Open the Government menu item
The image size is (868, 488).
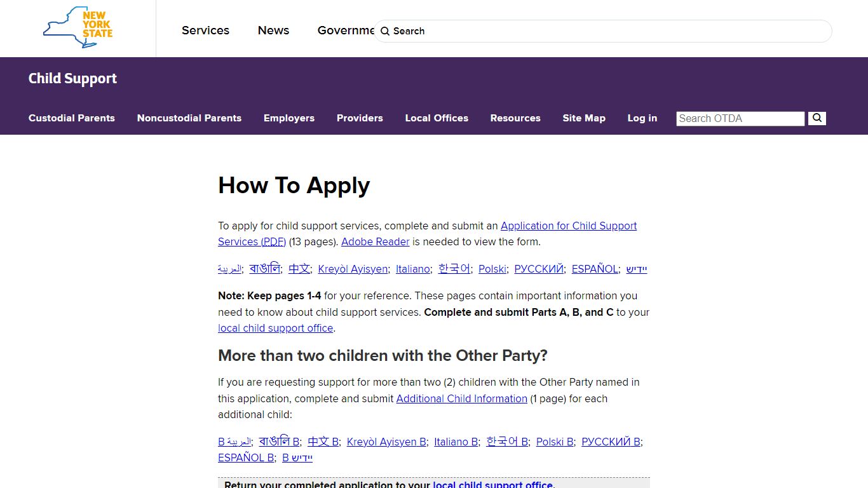[346, 30]
